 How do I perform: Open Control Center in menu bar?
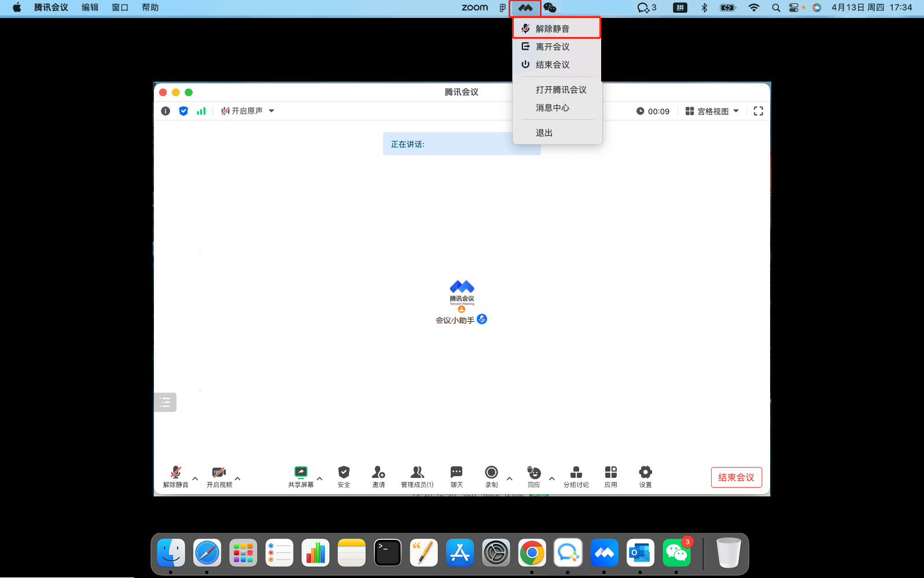pyautogui.click(x=794, y=8)
